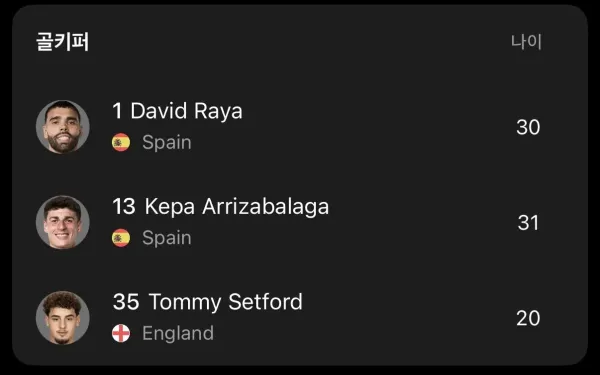
Task: Click Spain flag icon under David Raya
Action: pos(121,142)
